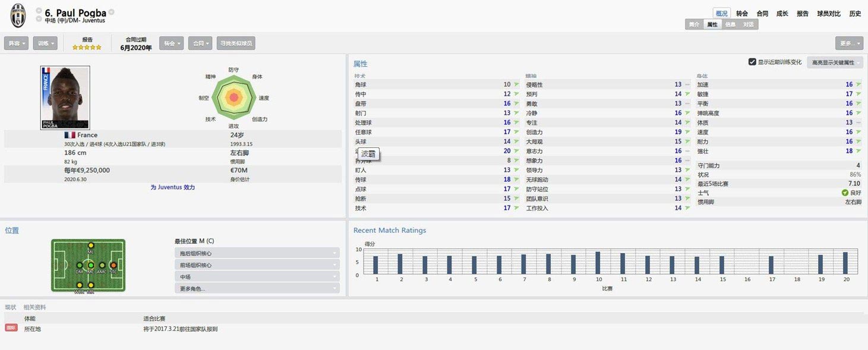This screenshot has width=868, height=350.
Task: Click the 防守站位 attribute row
Action: point(607,189)
